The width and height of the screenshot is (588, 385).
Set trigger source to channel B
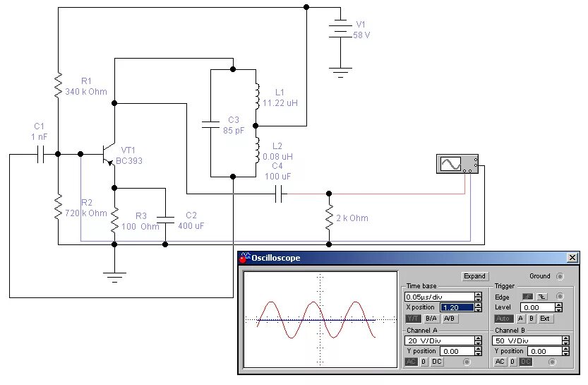pos(531,319)
